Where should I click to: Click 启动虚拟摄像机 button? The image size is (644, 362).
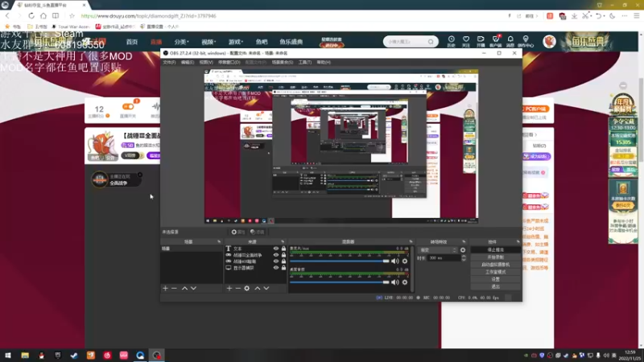495,265
